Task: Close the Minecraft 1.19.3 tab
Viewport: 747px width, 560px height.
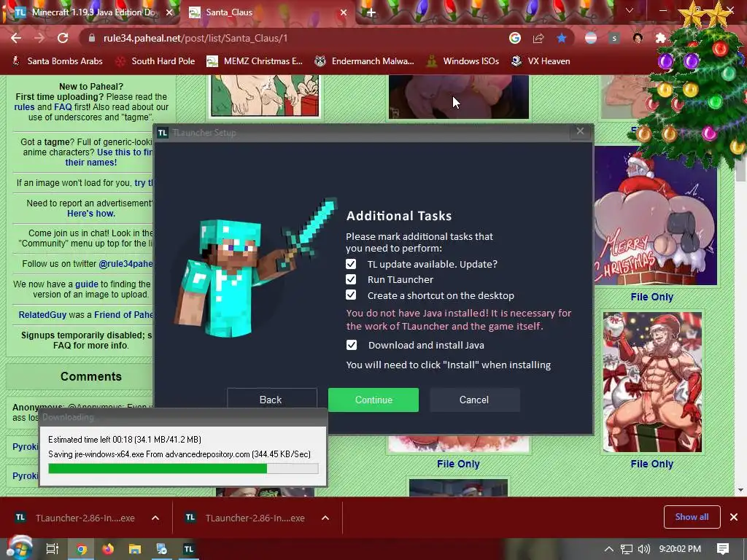Action: [169, 12]
